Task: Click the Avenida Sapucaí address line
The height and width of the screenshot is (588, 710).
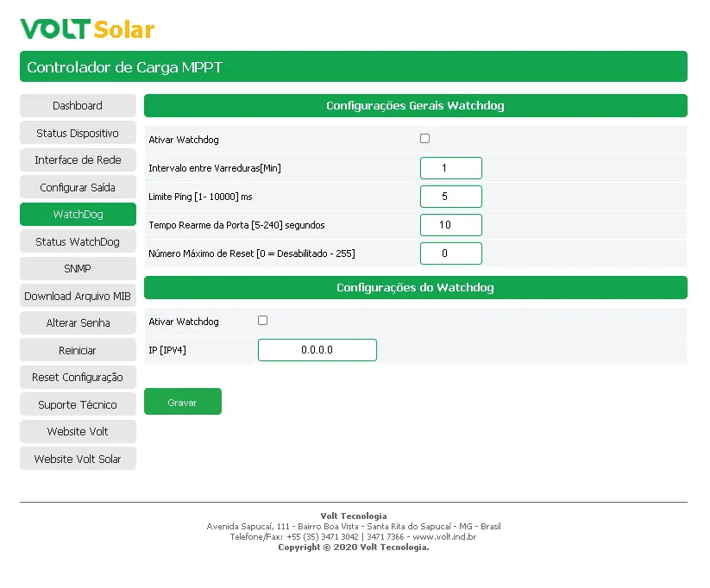Action: click(354, 527)
